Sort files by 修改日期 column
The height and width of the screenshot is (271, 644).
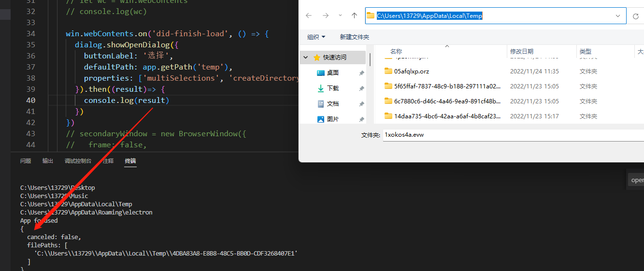coord(522,51)
